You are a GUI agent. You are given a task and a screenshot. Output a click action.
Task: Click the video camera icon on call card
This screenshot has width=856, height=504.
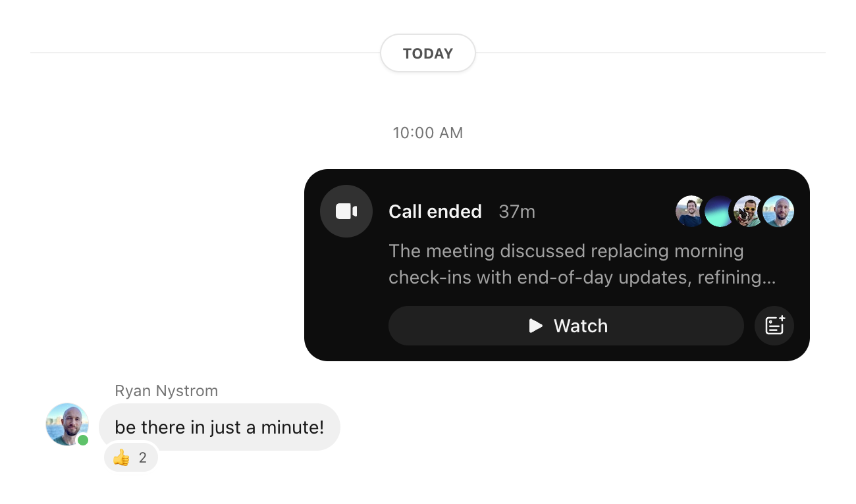[346, 211]
